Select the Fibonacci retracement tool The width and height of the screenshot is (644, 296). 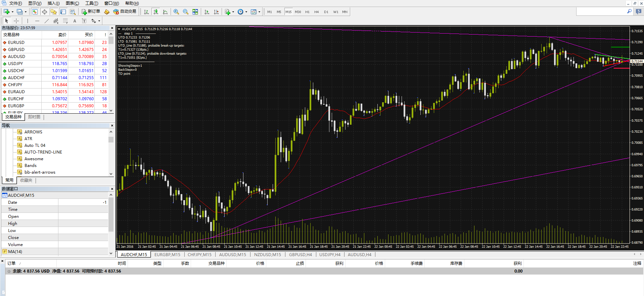point(65,21)
